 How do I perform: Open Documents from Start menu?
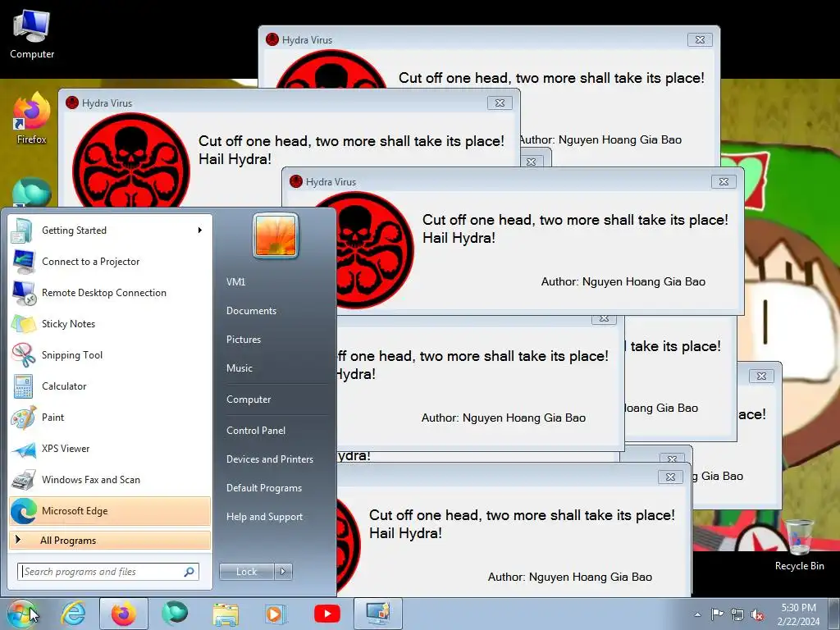click(251, 311)
